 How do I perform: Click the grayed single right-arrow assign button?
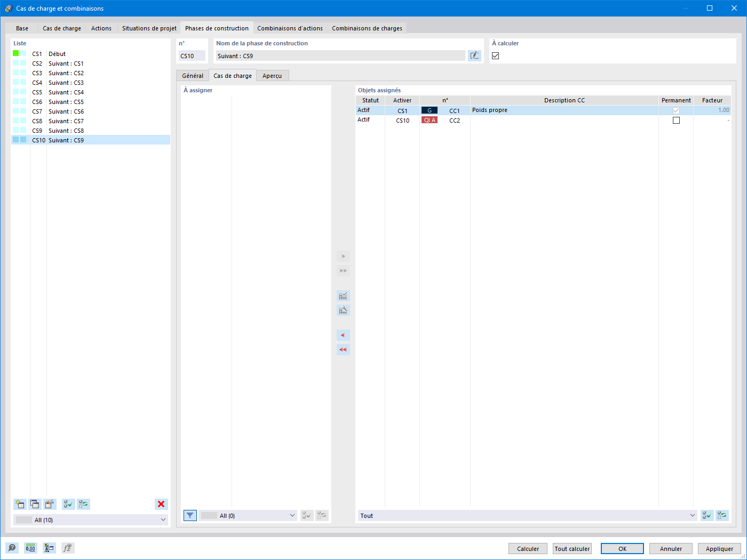343,257
